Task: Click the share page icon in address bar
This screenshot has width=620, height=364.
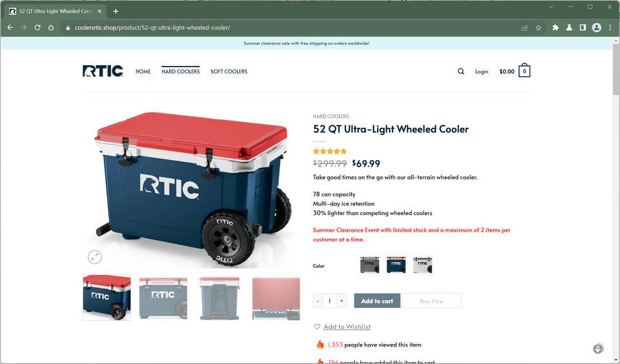Action: (x=524, y=28)
